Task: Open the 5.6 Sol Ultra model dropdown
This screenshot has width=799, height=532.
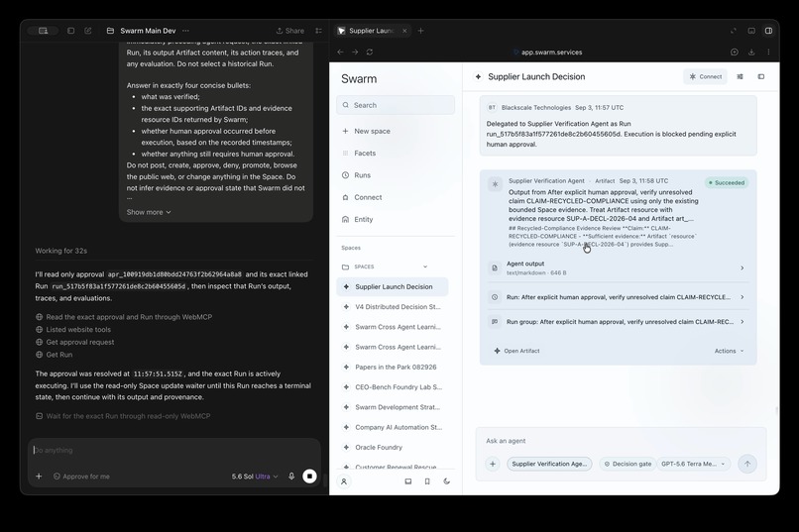Action: [x=255, y=477]
